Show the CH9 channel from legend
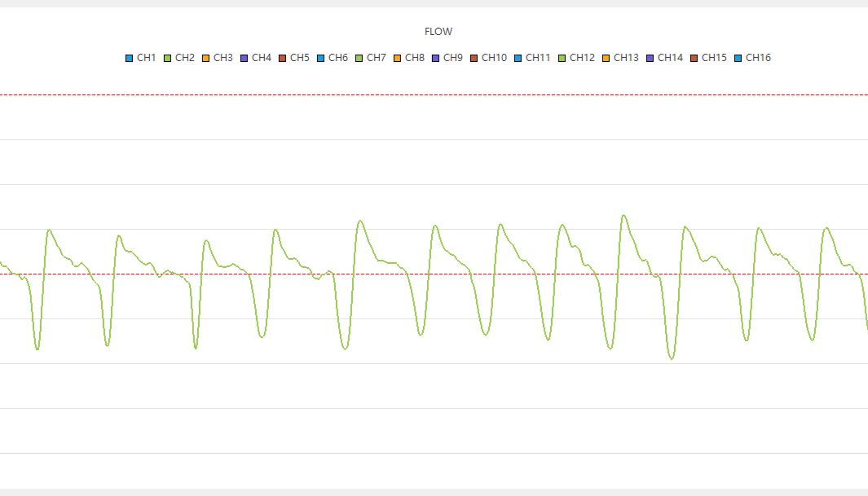868x496 pixels. coord(447,58)
